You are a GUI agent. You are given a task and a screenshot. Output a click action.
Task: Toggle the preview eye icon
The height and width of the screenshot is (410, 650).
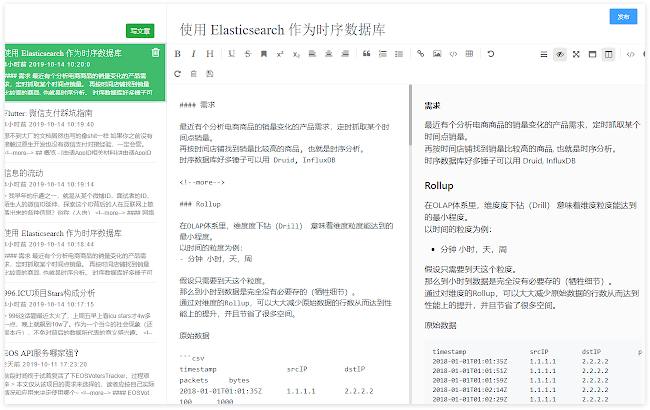pyautogui.click(x=560, y=54)
